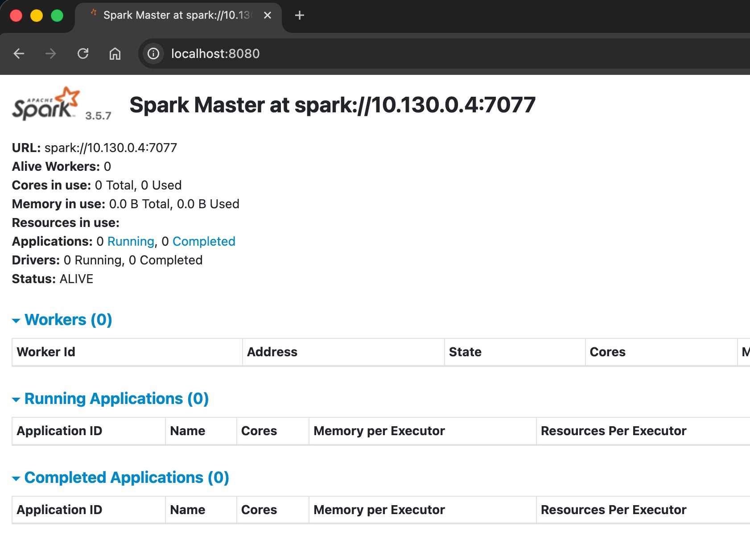Sort Completed Applications by Application ID
This screenshot has height=560, width=750.
[89, 510]
